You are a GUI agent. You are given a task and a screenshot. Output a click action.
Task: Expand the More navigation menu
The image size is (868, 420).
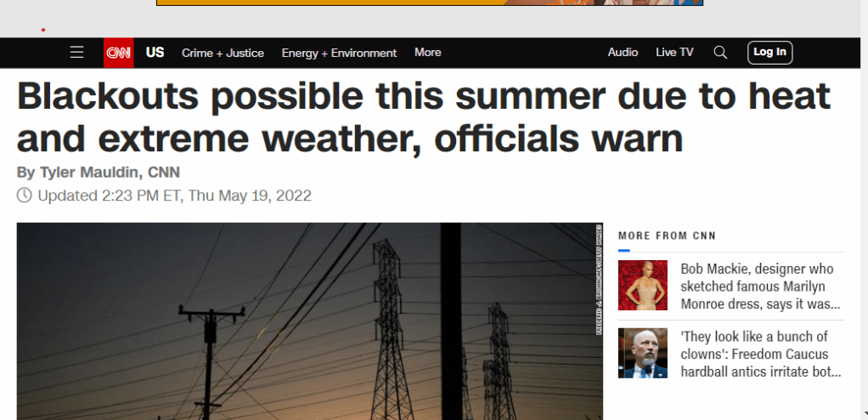[x=427, y=53]
